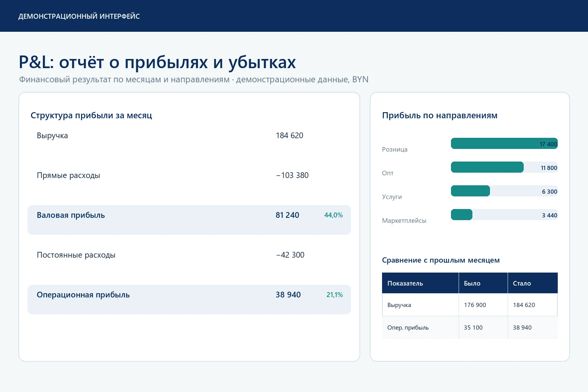This screenshot has height=392, width=588.
Task: Click gross profit value '81 240'
Action: pos(287,215)
